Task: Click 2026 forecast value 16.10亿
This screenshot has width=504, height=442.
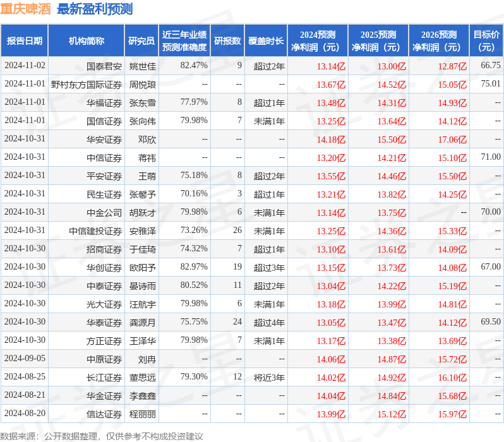Action: [453, 378]
